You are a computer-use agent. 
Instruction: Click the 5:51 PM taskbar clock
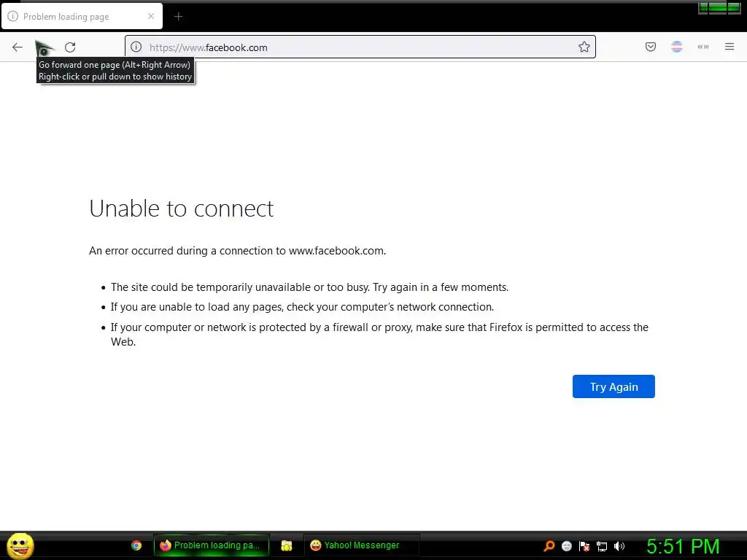coord(683,546)
